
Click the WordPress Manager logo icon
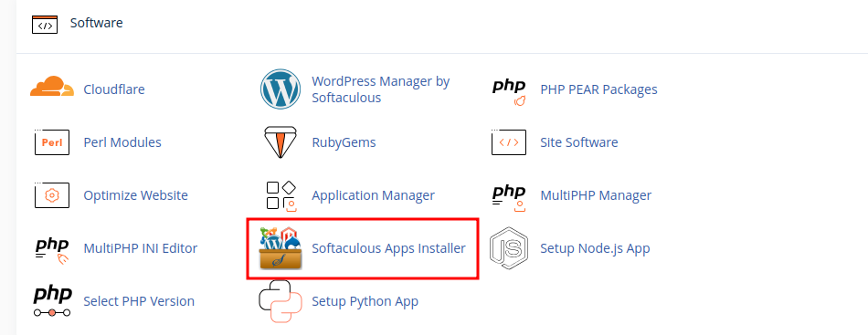pos(281,89)
